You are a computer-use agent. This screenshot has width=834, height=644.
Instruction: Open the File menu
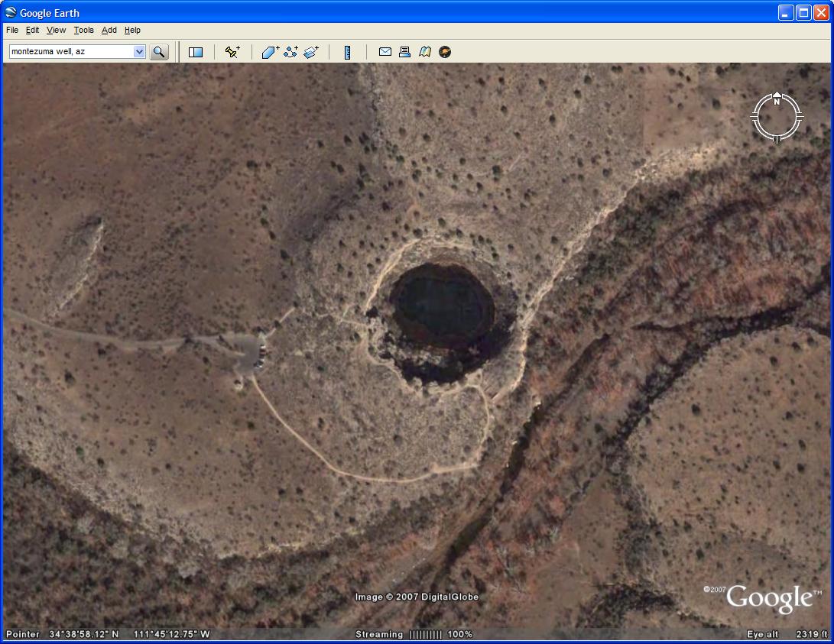point(12,31)
